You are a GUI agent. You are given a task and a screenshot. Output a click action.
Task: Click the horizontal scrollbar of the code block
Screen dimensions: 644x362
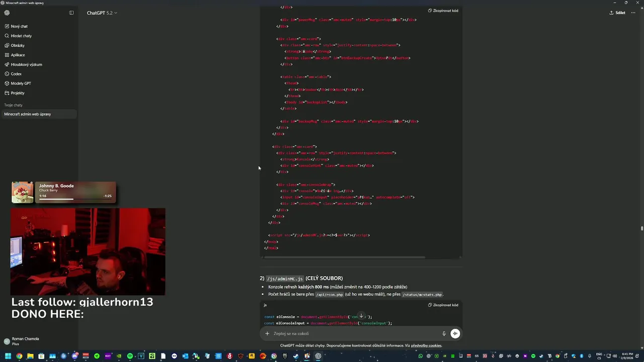[345, 257]
